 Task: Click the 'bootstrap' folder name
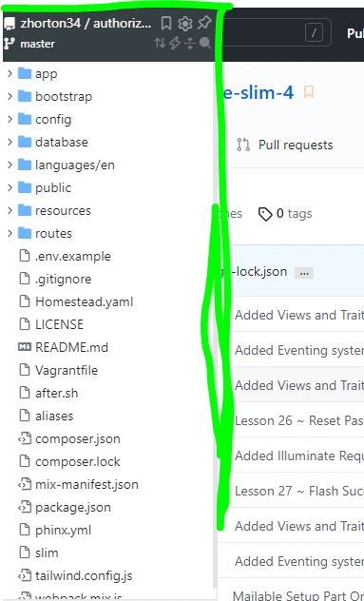click(x=64, y=96)
